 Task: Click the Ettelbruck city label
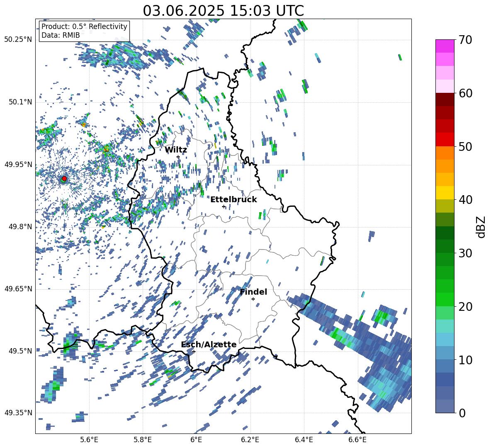[233, 200]
